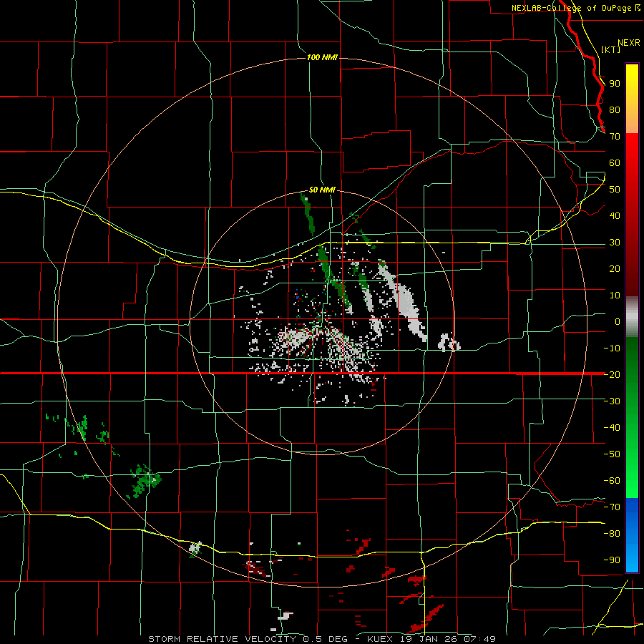
Task: Click the red segment of the color bar
Action: pos(632,215)
